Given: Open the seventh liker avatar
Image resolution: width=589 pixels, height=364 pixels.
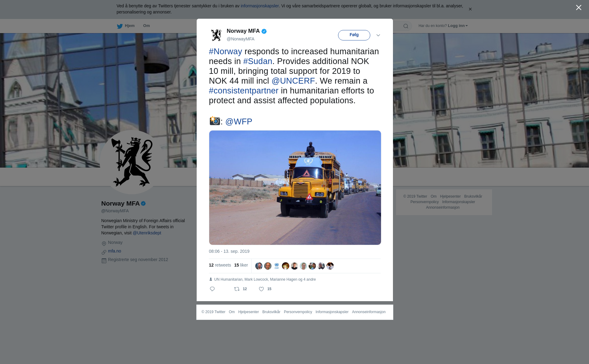Looking at the screenshot, I should [312, 266].
